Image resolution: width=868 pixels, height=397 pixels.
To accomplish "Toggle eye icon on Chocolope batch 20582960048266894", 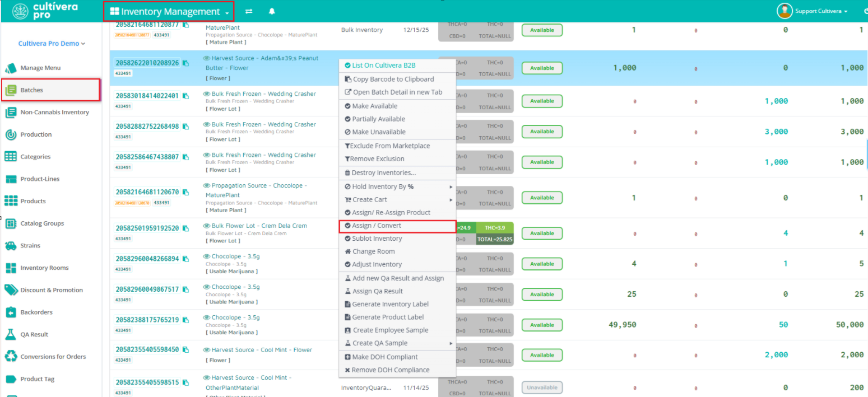I will [x=207, y=256].
